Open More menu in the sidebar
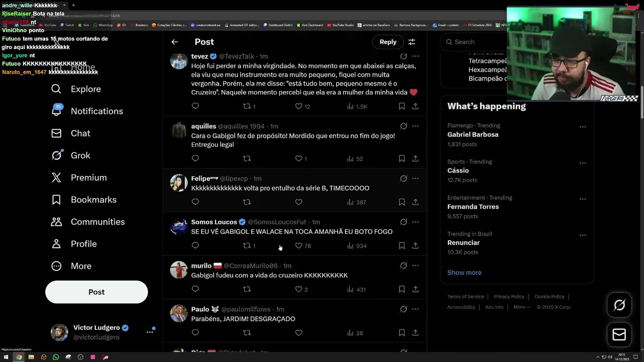The height and width of the screenshot is (362, 644). tap(71, 266)
